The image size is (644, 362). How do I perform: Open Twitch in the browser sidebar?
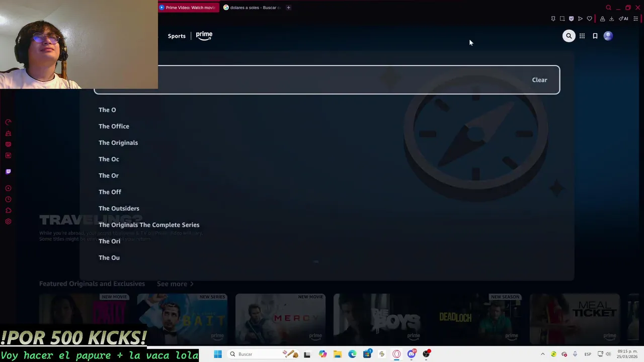click(8, 171)
